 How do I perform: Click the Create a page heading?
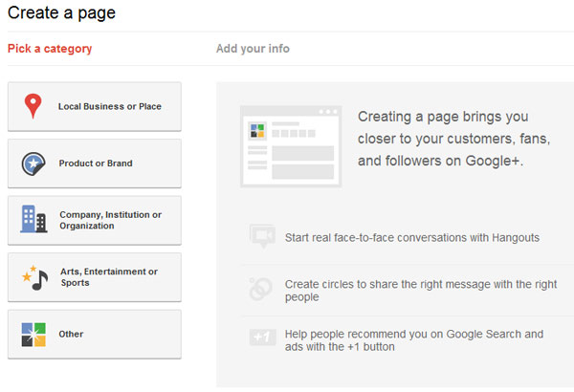coord(61,13)
